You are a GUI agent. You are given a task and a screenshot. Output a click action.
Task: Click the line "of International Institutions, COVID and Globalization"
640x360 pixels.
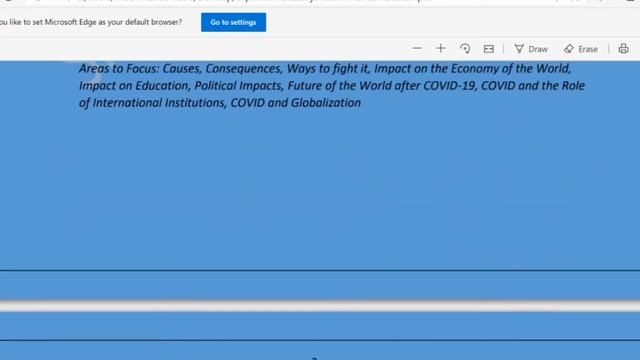(220, 103)
